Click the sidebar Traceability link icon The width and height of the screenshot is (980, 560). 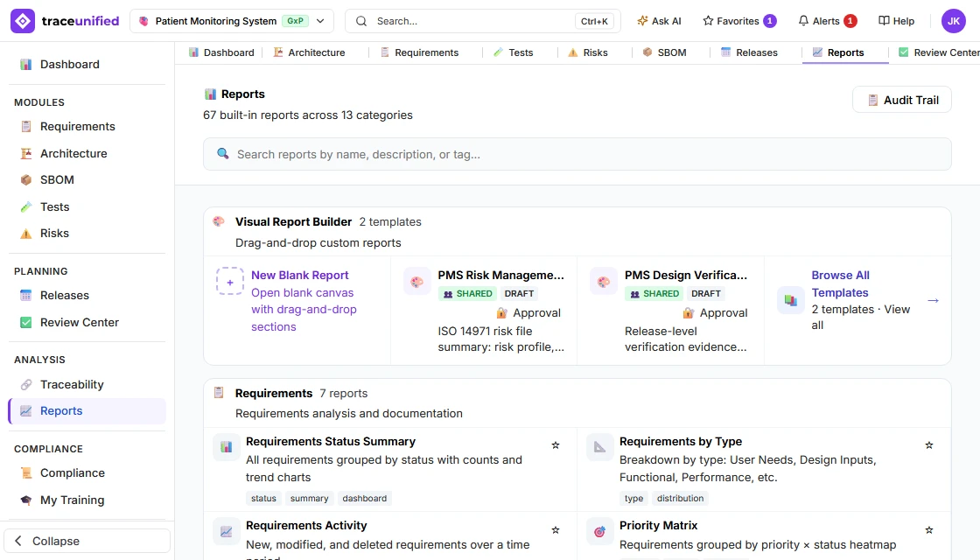point(25,384)
